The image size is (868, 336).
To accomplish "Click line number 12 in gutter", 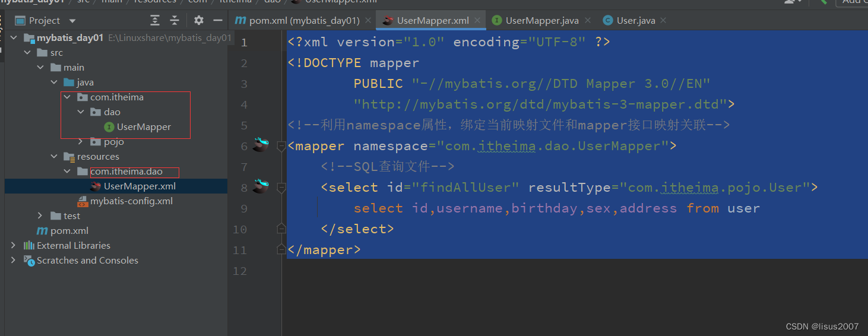I will (x=240, y=271).
